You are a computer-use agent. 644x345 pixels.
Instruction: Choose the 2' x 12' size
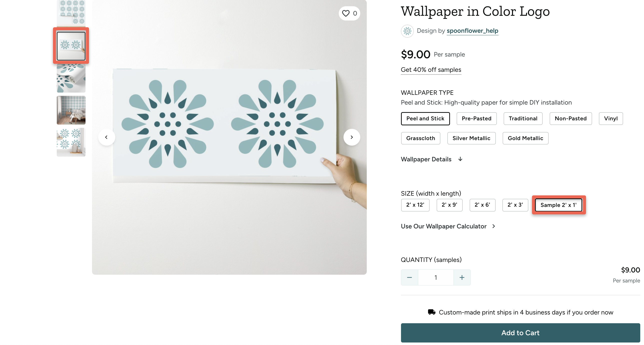[415, 205]
